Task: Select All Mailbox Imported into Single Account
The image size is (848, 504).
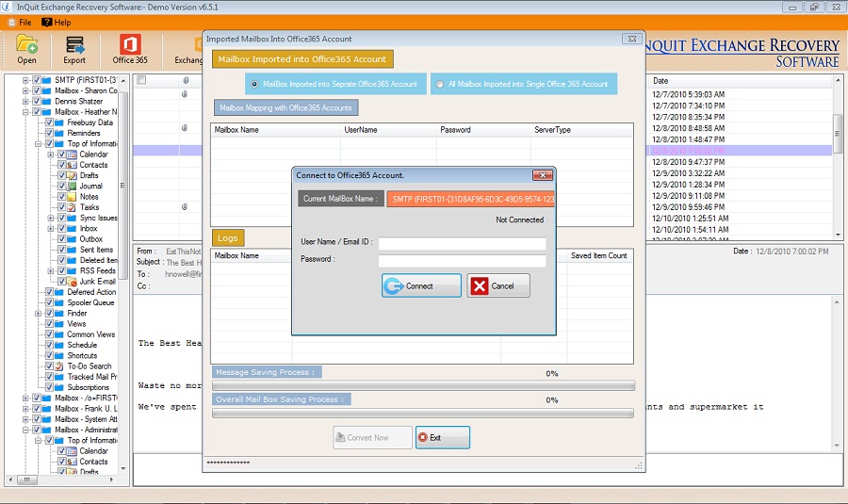Action: coord(440,85)
